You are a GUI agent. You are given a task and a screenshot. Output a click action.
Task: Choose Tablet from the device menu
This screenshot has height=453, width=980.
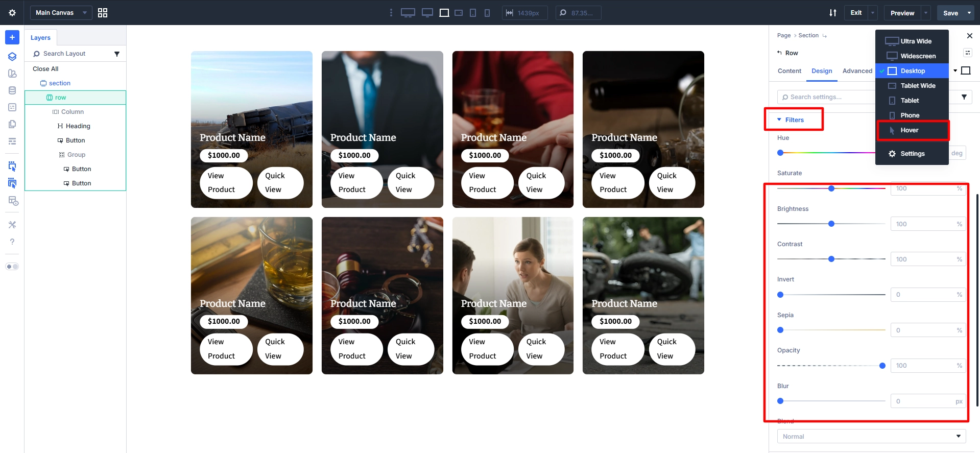click(912, 101)
